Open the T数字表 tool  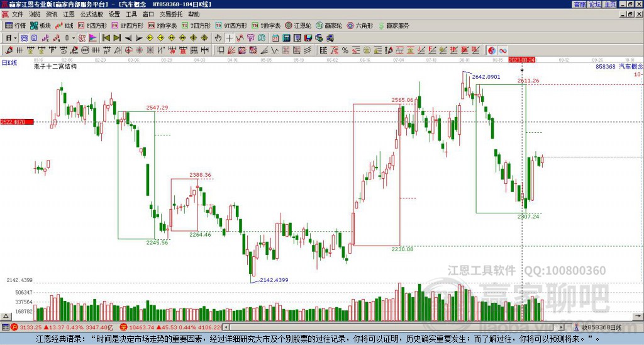tap(266, 25)
